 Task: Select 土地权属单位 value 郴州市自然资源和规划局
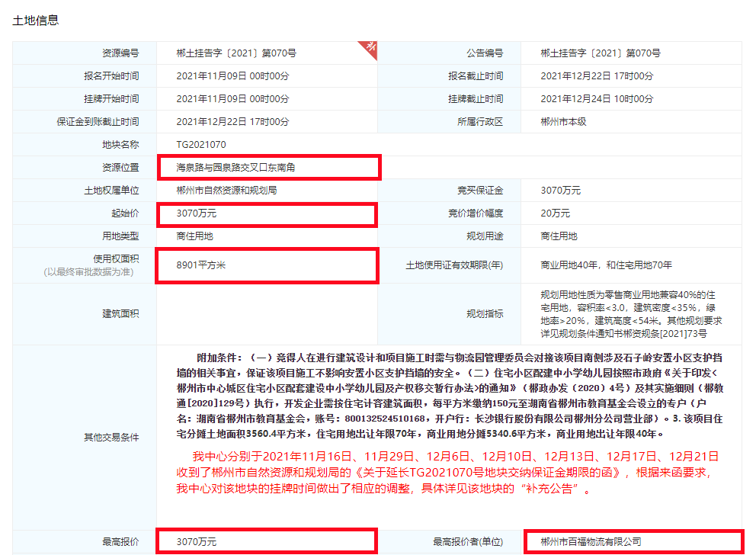[226, 191]
